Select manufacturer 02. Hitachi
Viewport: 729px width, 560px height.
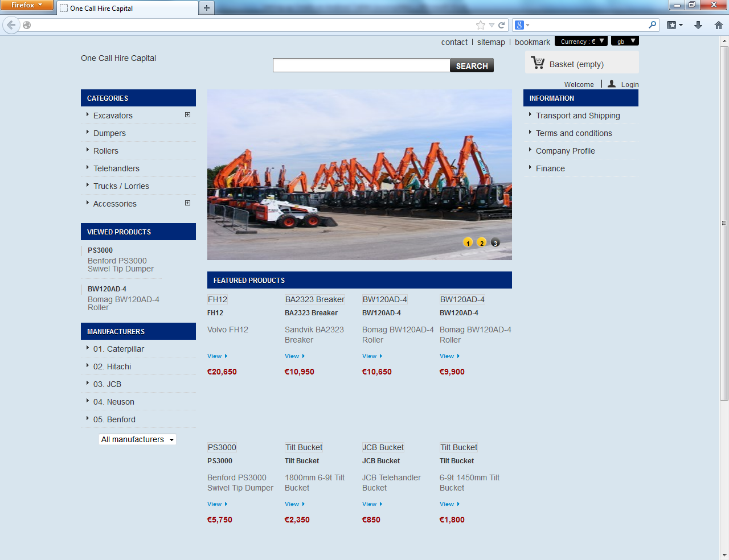112,367
